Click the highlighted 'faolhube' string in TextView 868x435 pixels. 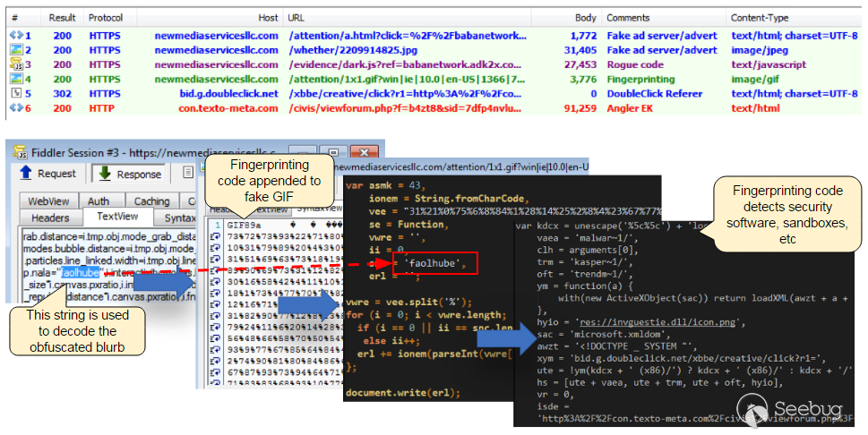click(81, 272)
